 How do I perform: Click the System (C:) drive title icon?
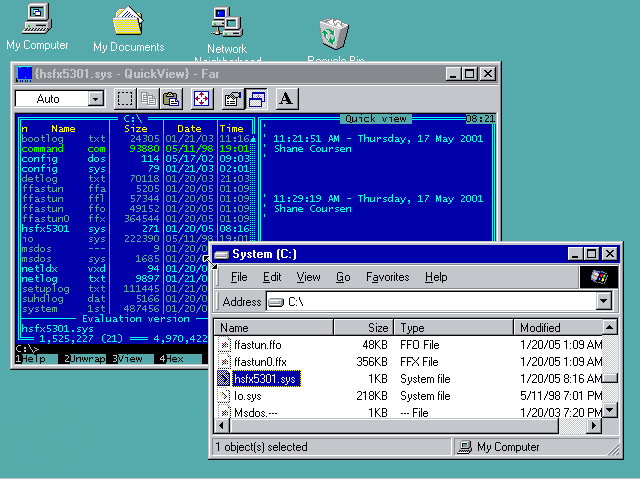click(x=221, y=255)
